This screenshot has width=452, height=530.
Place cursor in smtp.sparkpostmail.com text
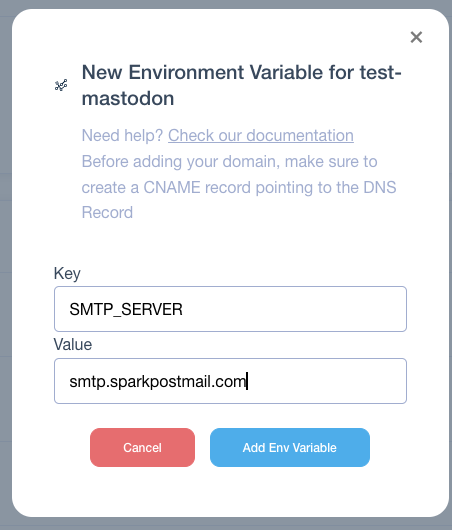158,382
